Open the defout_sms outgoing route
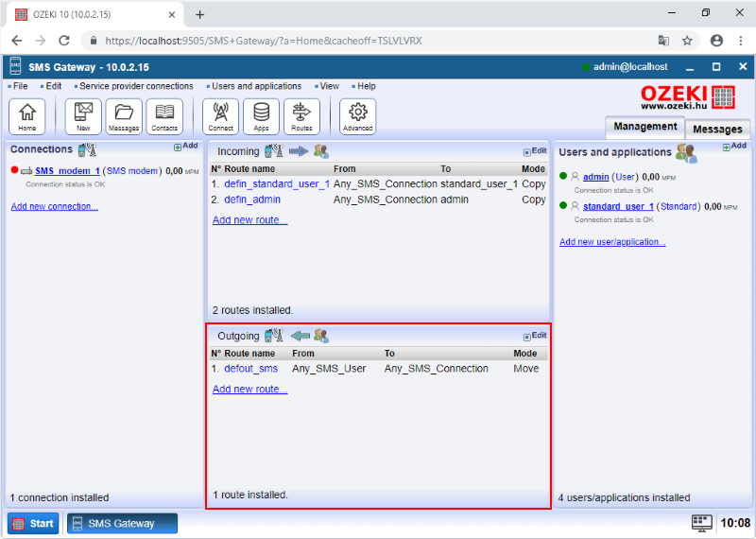Image resolution: width=756 pixels, height=539 pixels. (250, 369)
